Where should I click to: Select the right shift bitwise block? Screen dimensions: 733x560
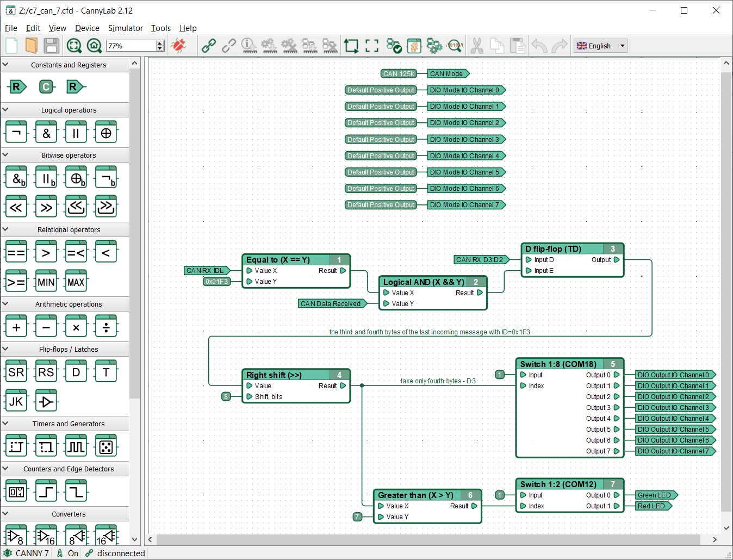(x=46, y=206)
